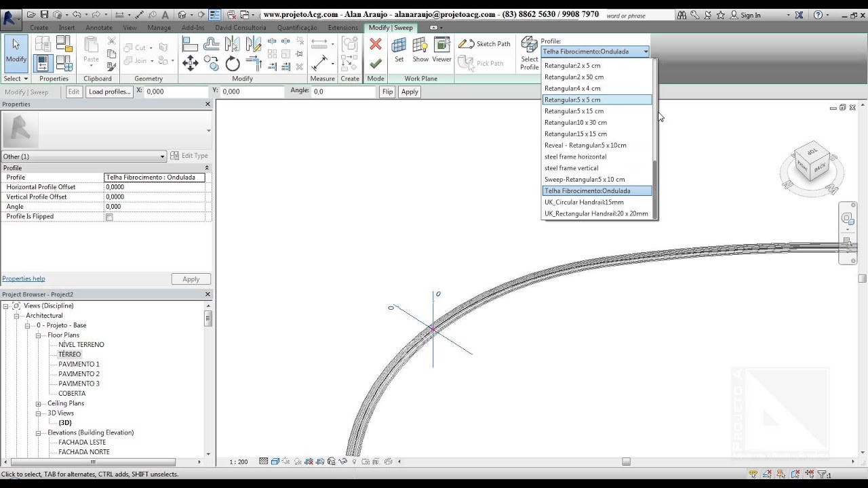Choose the Sketch Path tool
Viewport: 868px width, 488px height.
tap(485, 44)
